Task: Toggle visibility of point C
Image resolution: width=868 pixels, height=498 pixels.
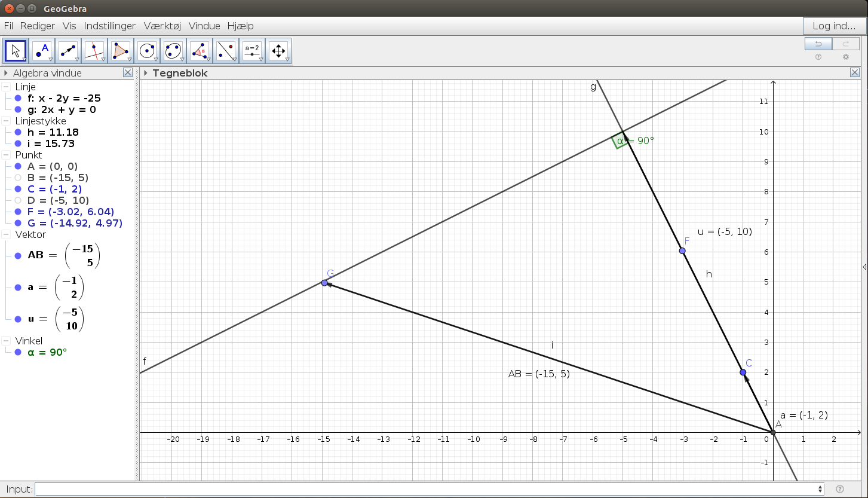Action: coord(18,189)
